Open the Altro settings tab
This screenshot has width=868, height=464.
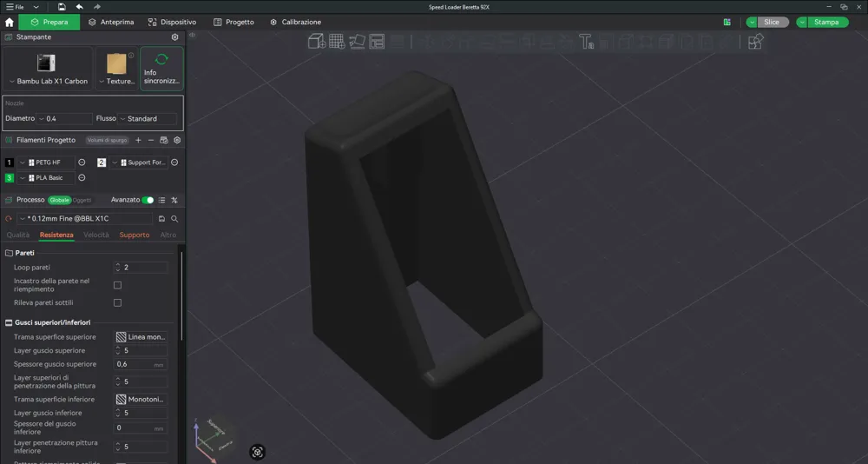tap(168, 235)
